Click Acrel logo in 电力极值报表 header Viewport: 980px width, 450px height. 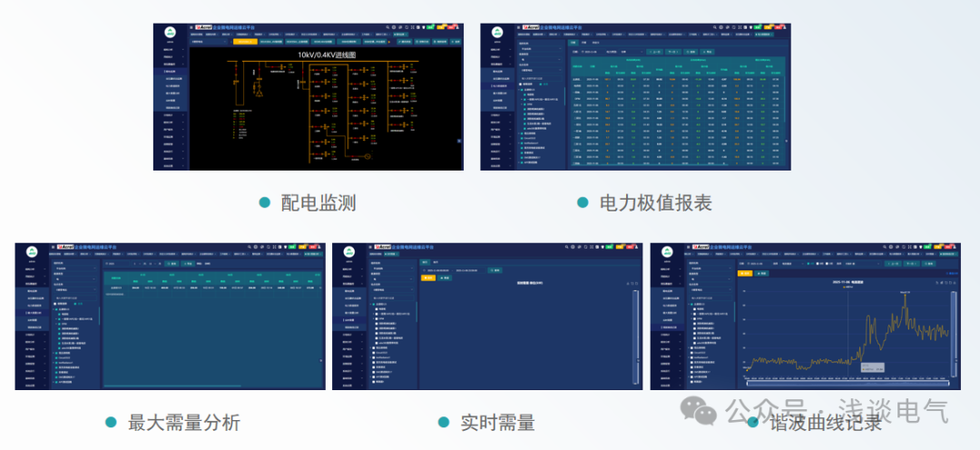531,27
